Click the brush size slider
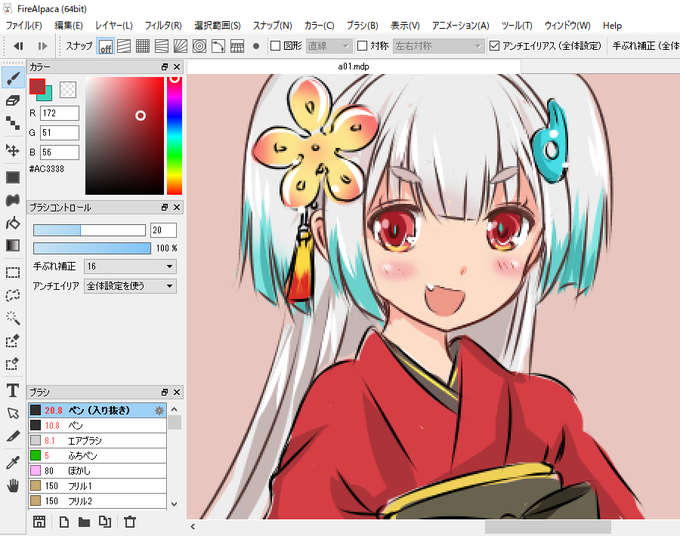680x536 pixels. click(x=89, y=230)
